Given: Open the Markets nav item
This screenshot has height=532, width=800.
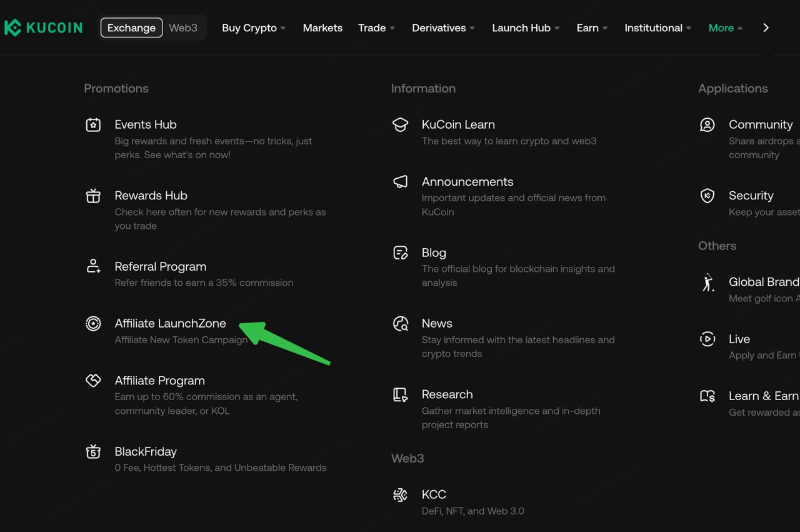Looking at the screenshot, I should 322,28.
